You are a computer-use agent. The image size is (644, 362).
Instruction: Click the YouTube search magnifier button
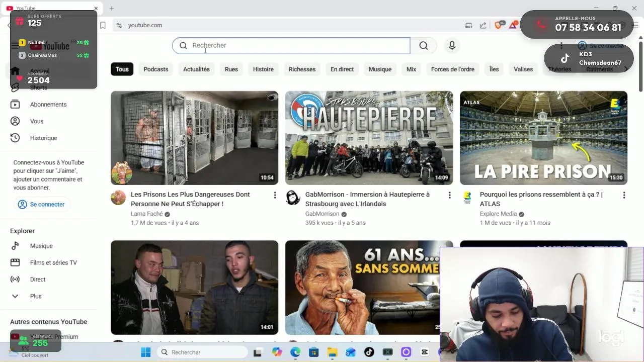point(424,46)
